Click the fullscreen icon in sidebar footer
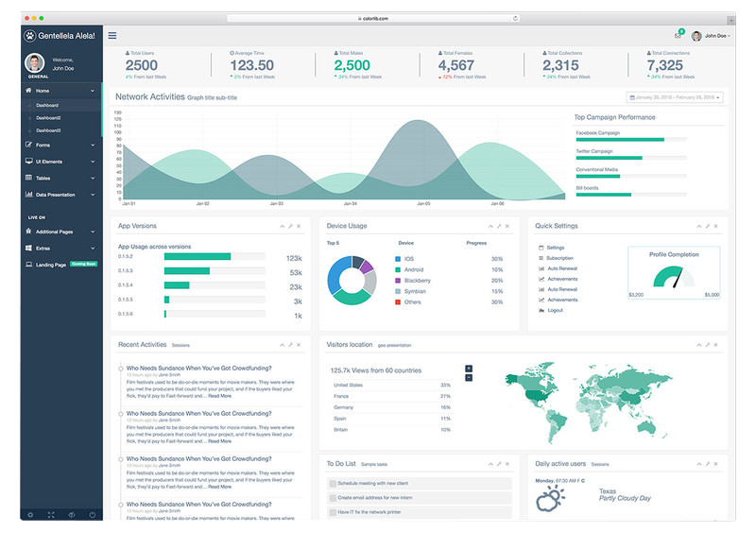Screen dimensions: 756x550 tap(51, 514)
